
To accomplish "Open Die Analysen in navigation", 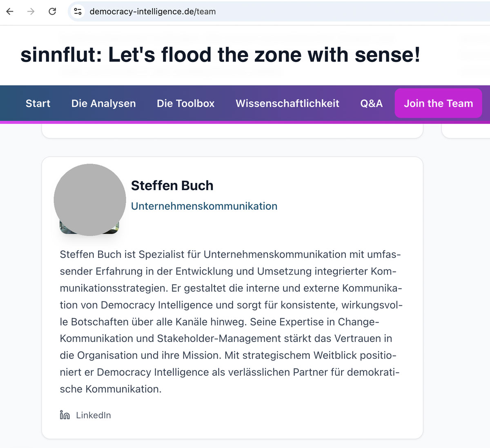I will (104, 104).
